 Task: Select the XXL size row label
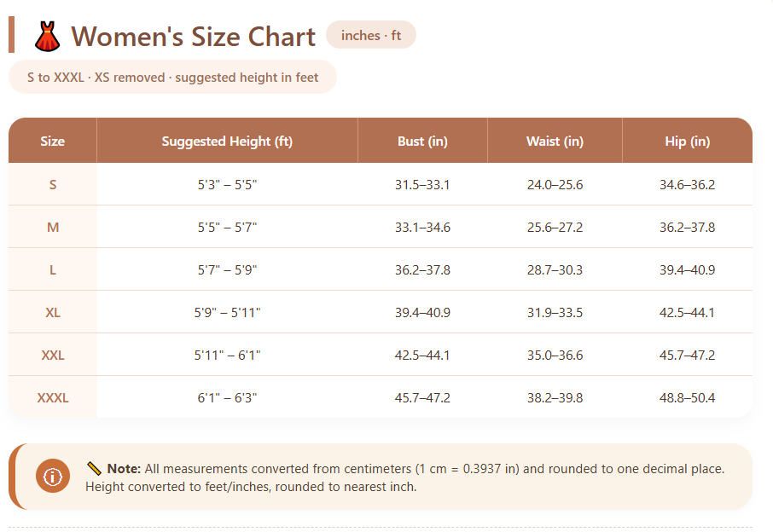coord(53,356)
